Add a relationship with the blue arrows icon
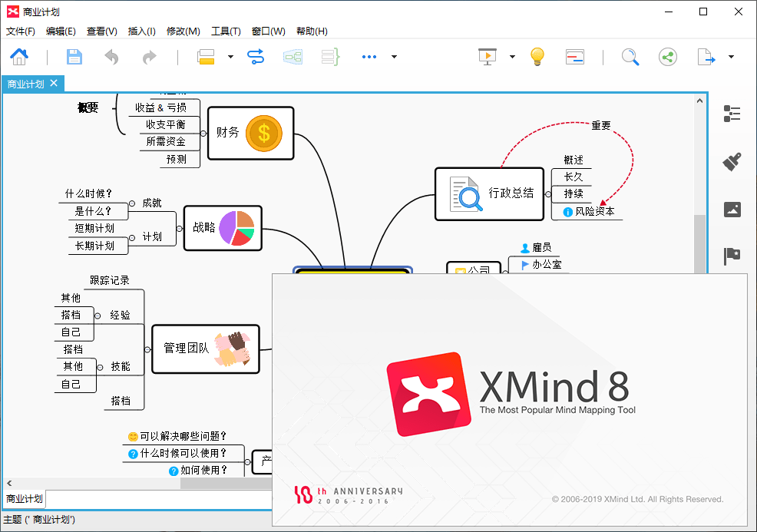 (256, 57)
